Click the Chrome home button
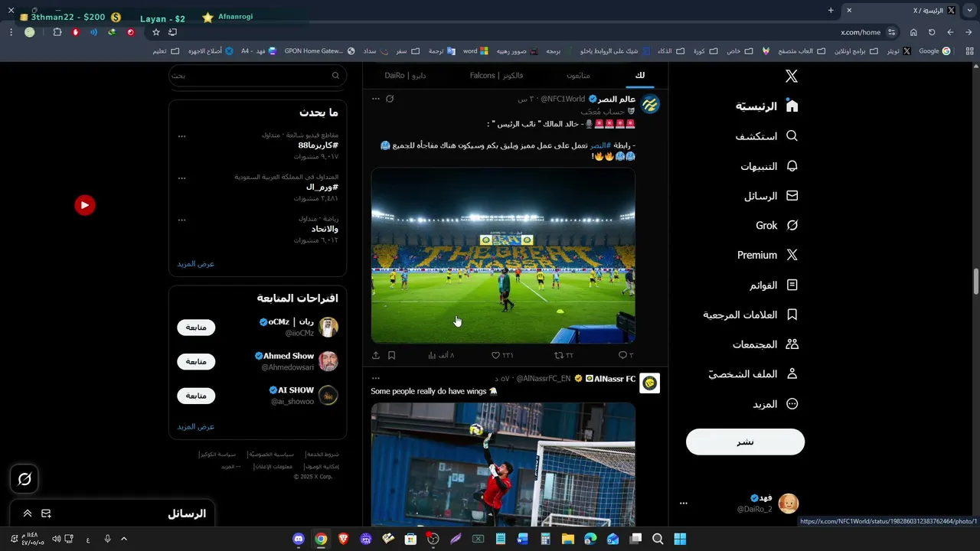 (x=913, y=32)
